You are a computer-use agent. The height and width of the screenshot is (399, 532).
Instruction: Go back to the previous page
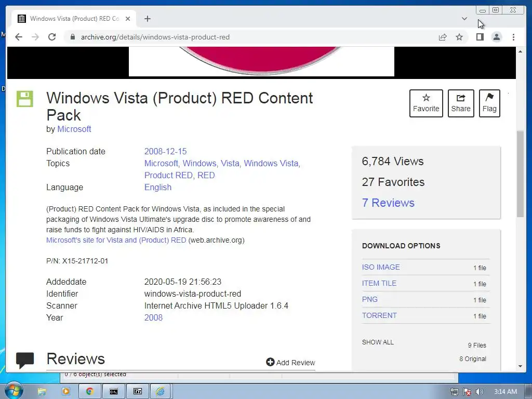coord(19,37)
